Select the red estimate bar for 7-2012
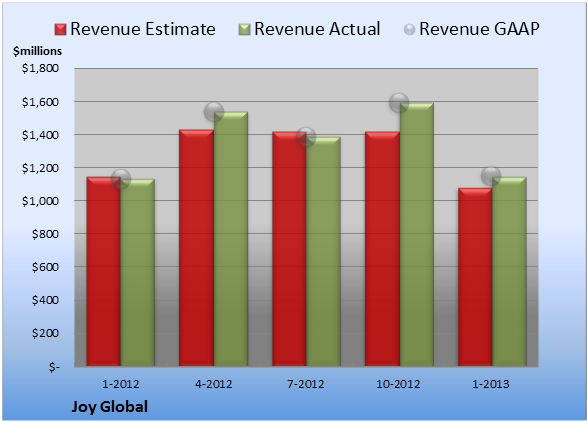Viewport: 588px width, 422px height. (x=289, y=249)
